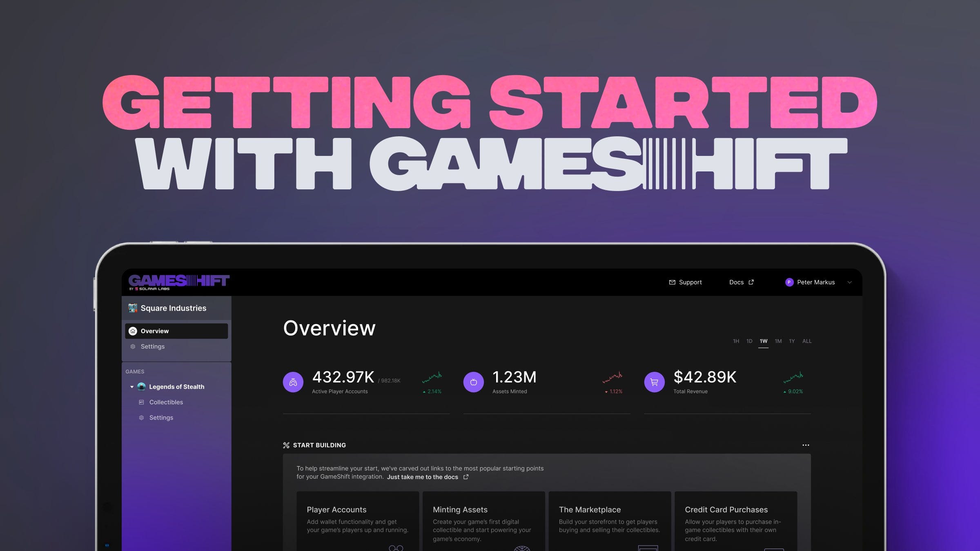Screen dimensions: 980x551
Task: Select the 1M time range tab
Action: [x=778, y=341]
